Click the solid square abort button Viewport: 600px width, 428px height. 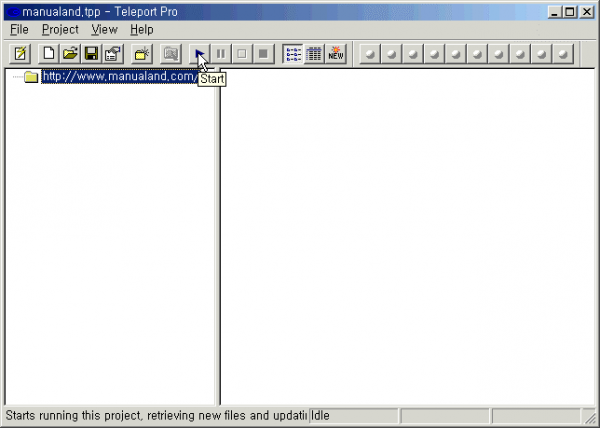point(264,54)
